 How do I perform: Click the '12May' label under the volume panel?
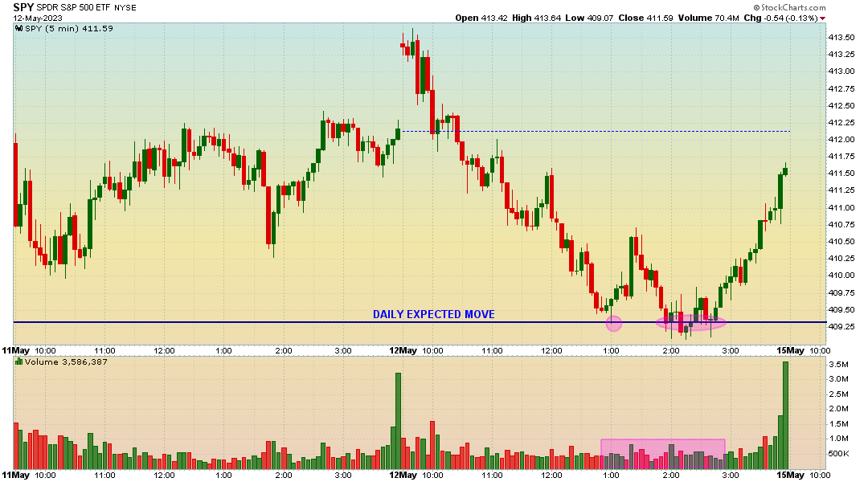[403, 475]
